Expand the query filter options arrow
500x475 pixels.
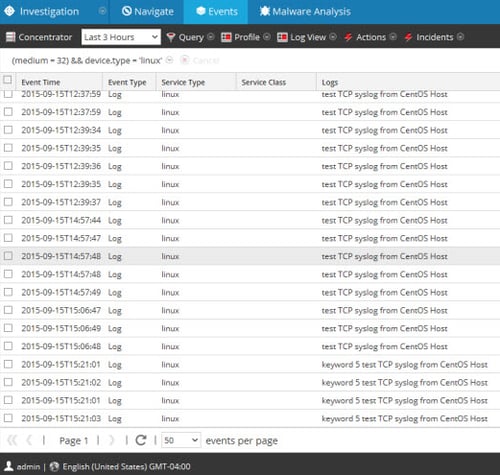[x=170, y=60]
